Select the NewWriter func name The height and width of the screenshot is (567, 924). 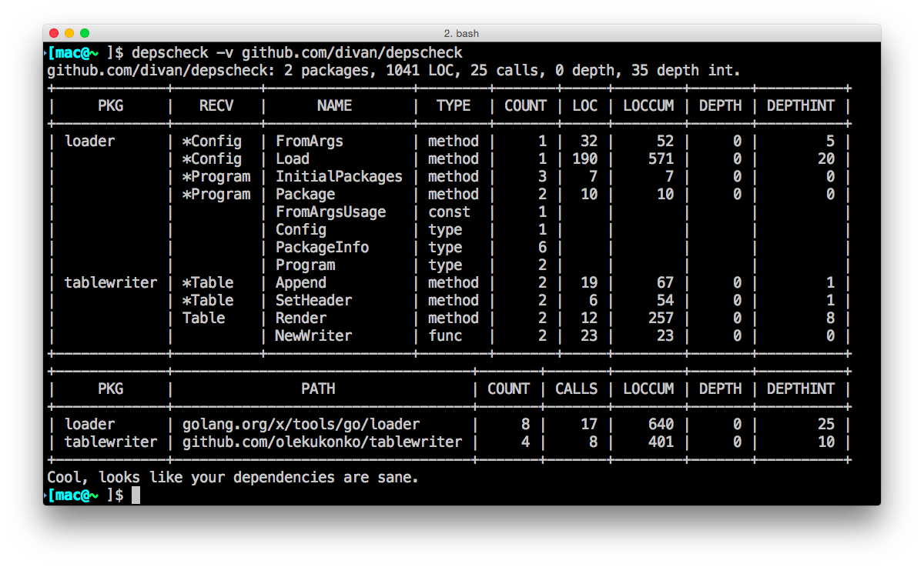pyautogui.click(x=313, y=335)
